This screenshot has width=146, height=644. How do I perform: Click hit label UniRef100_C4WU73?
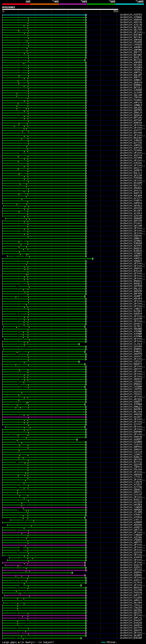pos(131,309)
